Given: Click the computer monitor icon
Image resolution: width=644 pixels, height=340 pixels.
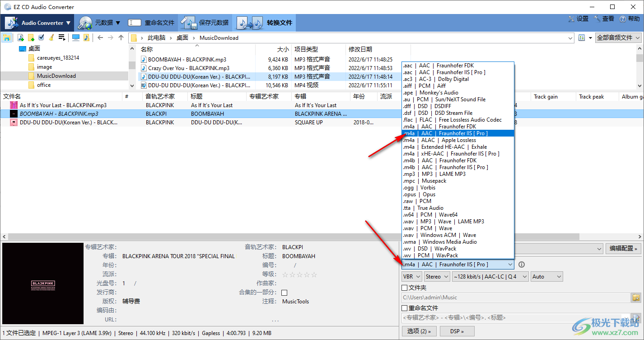Looking at the screenshot, I should [76, 38].
